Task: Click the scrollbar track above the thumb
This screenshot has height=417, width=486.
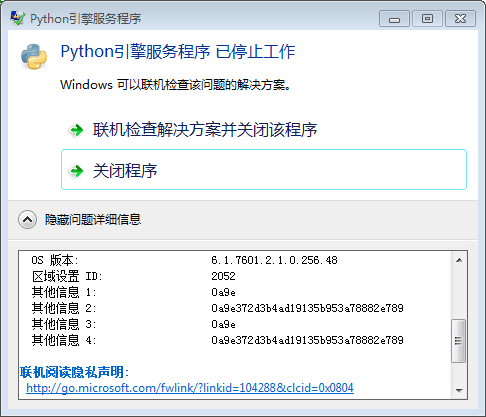Action: pyautogui.click(x=459, y=293)
